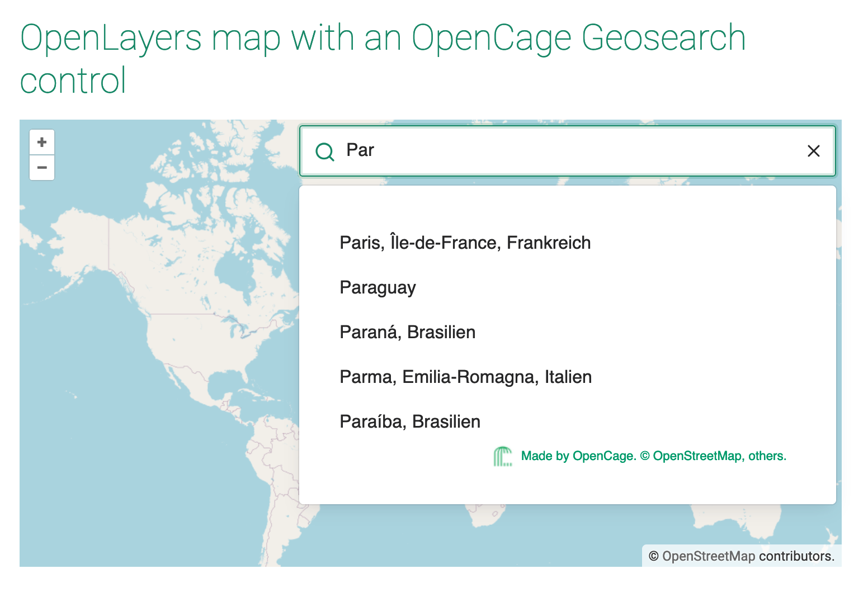Open the "Made by OpenCage" link
This screenshot has width=868, height=597.
[x=578, y=456]
